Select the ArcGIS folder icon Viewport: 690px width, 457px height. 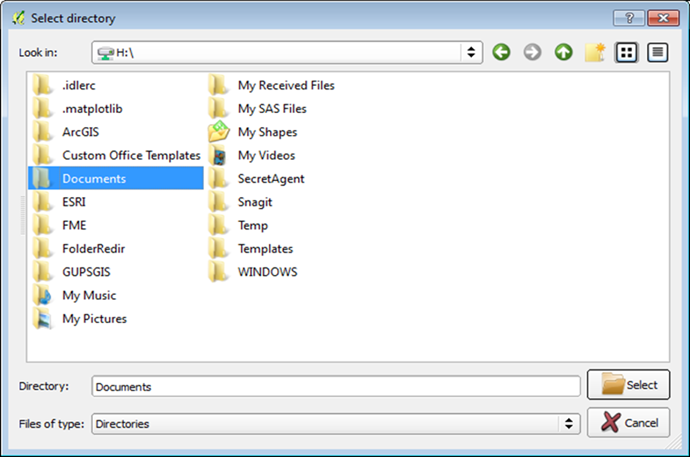point(43,132)
